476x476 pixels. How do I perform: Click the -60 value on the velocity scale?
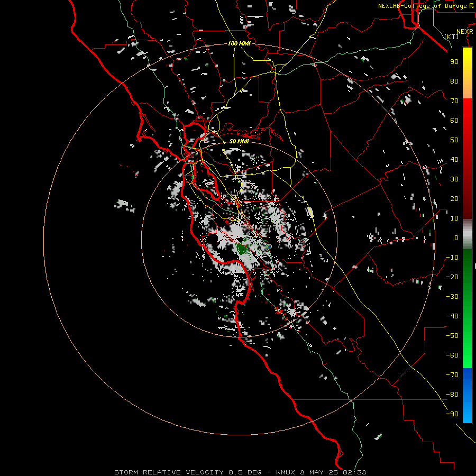tap(452, 355)
